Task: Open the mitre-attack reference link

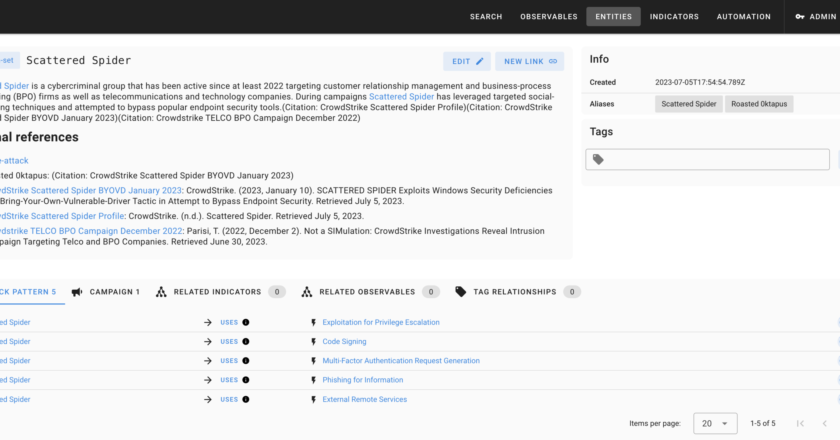Action: [14, 160]
